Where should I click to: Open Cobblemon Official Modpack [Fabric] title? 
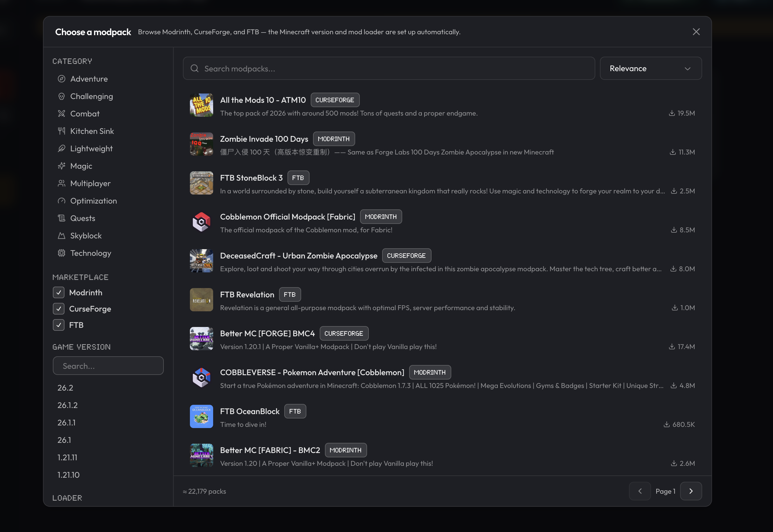[288, 217]
